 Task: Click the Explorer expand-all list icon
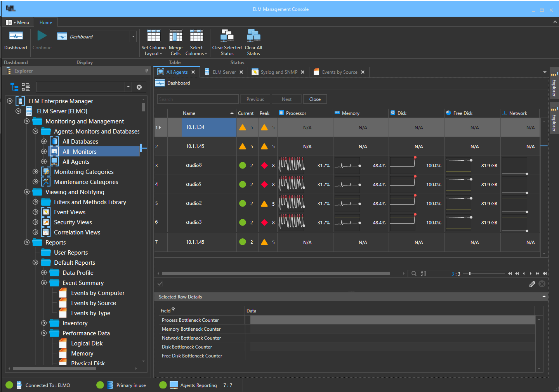tap(26, 87)
